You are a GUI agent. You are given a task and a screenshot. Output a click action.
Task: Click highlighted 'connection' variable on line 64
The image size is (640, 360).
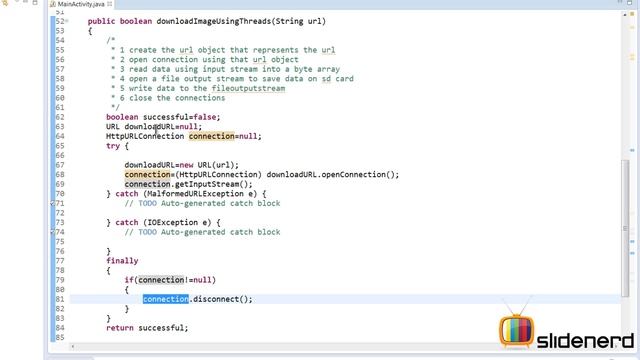pyautogui.click(x=211, y=136)
